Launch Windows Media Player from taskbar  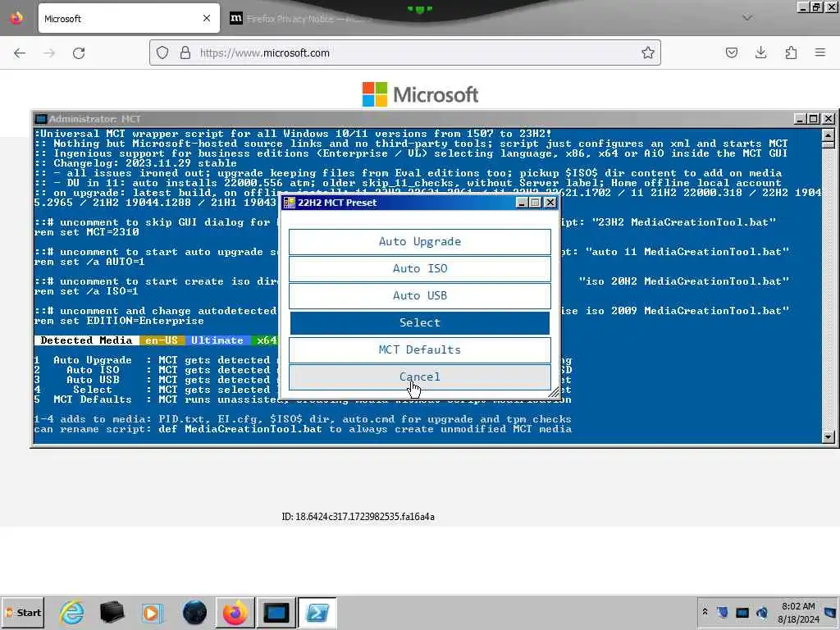coord(152,613)
